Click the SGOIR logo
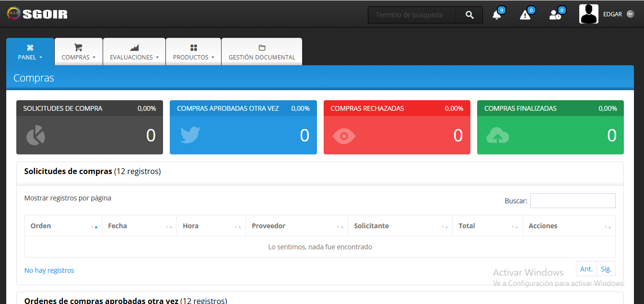644x304 pixels. pyautogui.click(x=37, y=14)
